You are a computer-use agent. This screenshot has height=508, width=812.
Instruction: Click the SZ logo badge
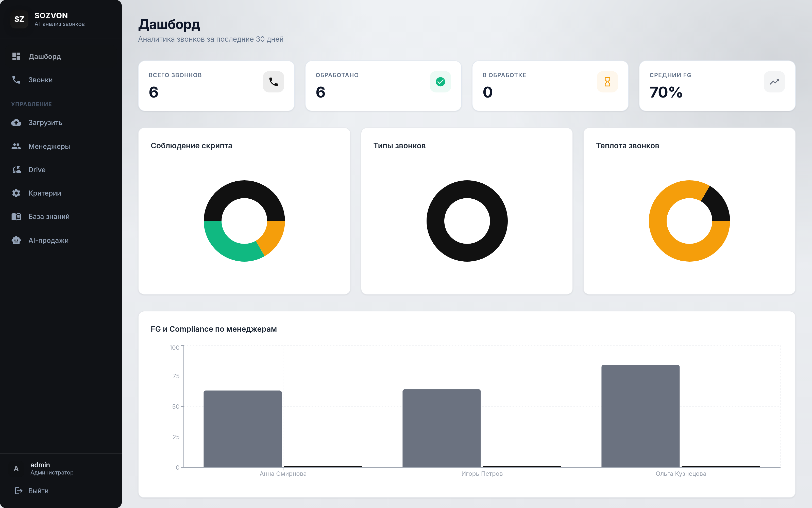point(19,19)
